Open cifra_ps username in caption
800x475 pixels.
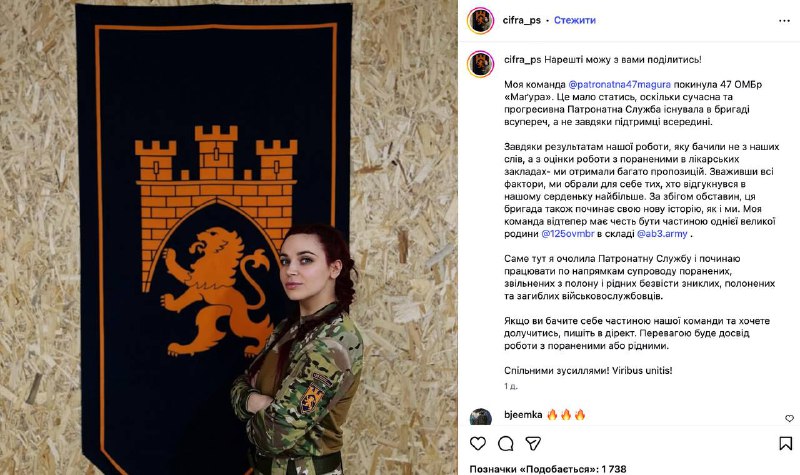(x=522, y=60)
